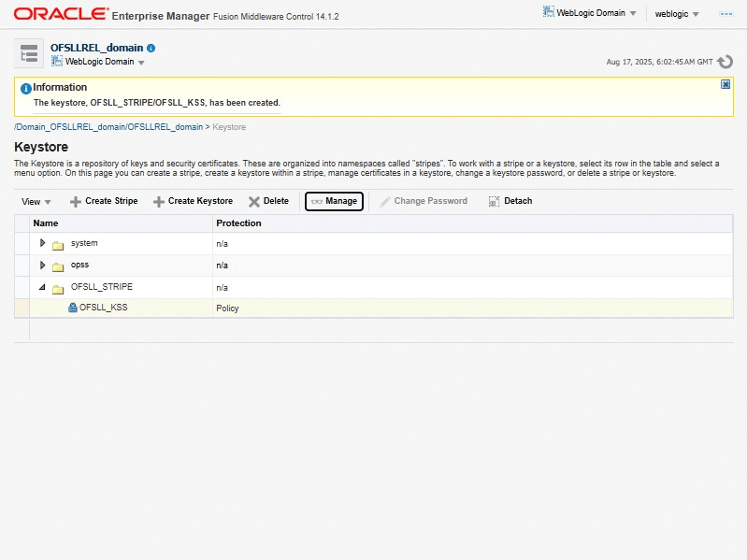
Task: Select the opss folder icon
Action: pos(58,266)
